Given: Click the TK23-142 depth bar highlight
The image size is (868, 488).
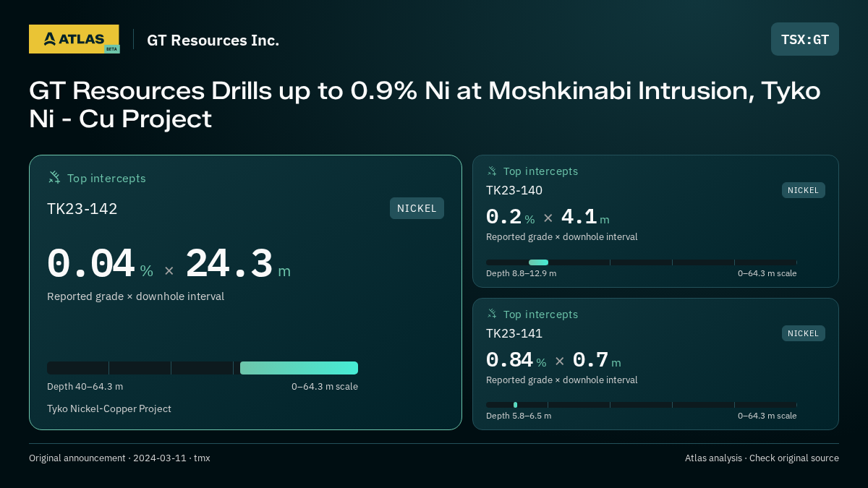Looking at the screenshot, I should 299,368.
